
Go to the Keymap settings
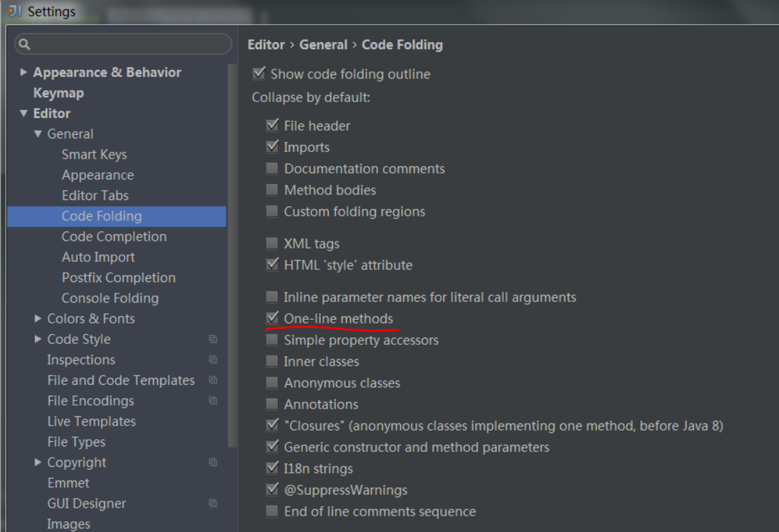coord(59,93)
